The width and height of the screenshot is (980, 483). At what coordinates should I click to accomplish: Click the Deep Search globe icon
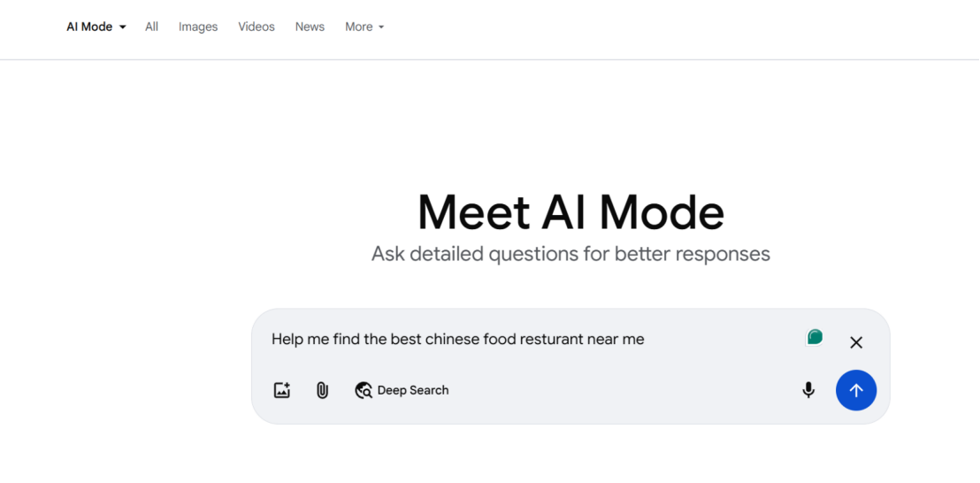tap(364, 390)
